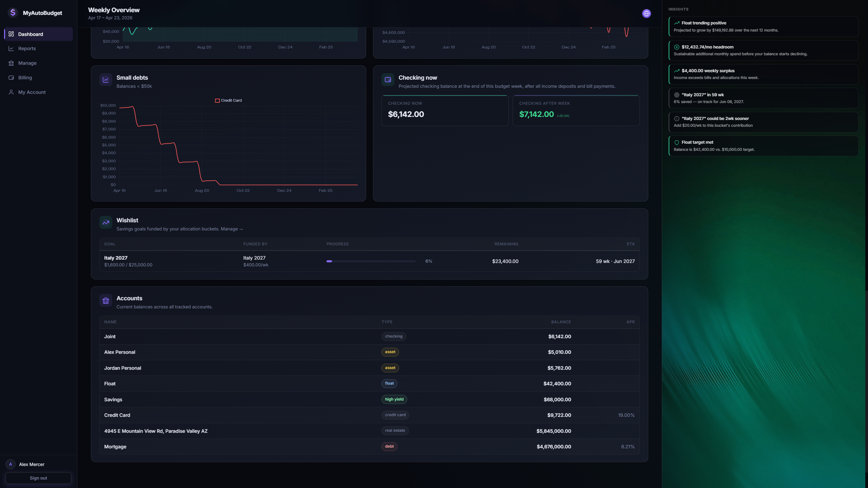The width and height of the screenshot is (868, 488).
Task: Click the Mortgage account name
Action: [115, 447]
